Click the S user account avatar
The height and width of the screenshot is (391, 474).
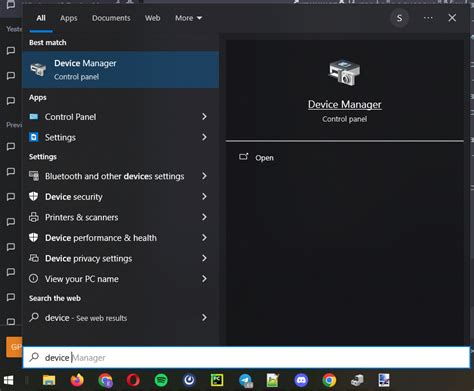pos(399,18)
